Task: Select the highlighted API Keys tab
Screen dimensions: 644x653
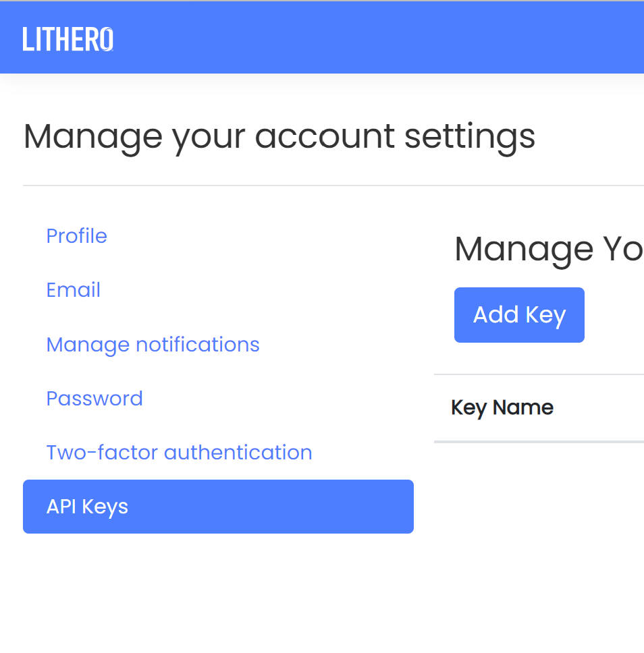Action: [x=219, y=507]
